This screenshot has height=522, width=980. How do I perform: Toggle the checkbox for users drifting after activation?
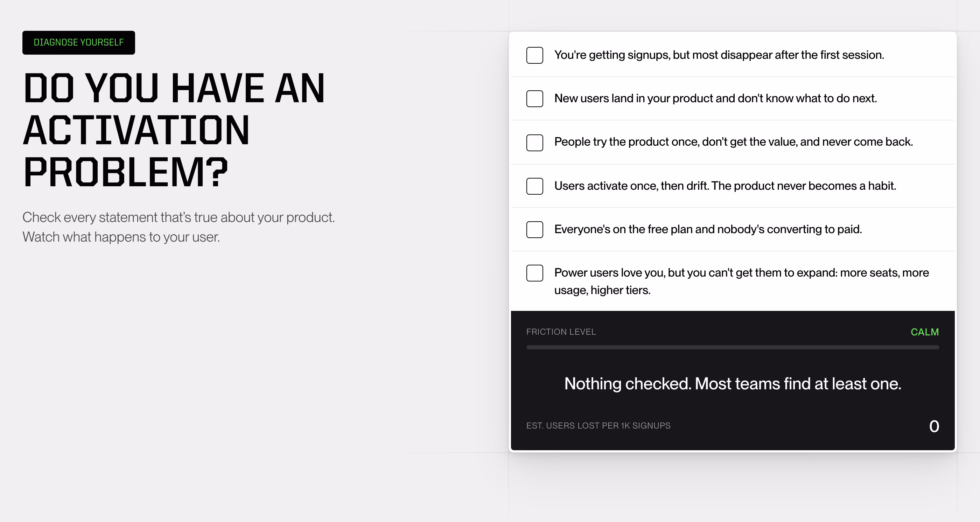pyautogui.click(x=534, y=186)
